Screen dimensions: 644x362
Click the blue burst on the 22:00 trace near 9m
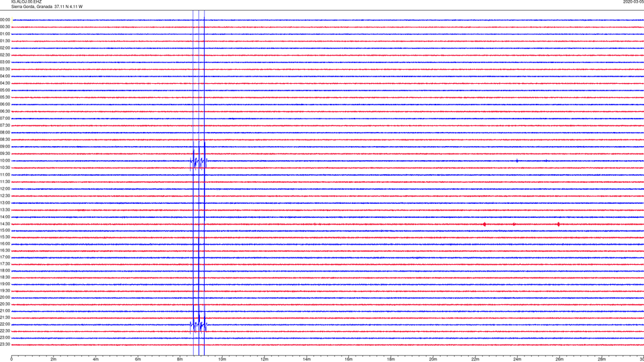(x=199, y=325)
